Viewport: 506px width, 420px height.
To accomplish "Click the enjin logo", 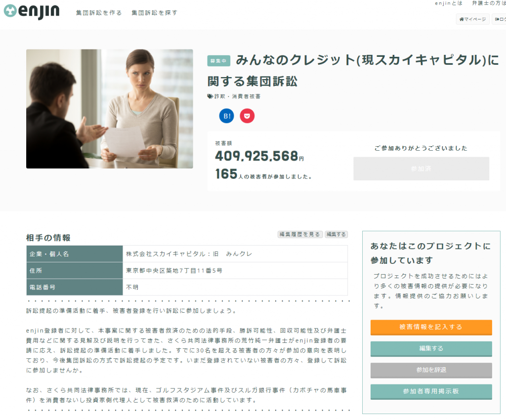I will [x=31, y=10].
